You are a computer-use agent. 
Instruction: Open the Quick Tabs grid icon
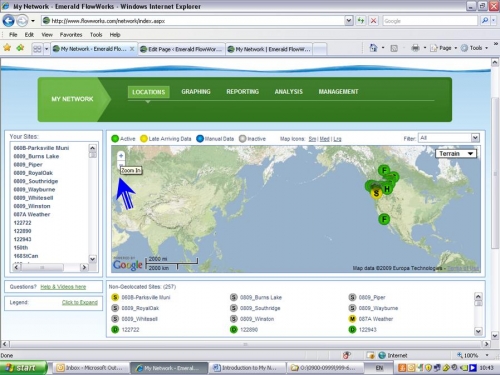coord(37,49)
